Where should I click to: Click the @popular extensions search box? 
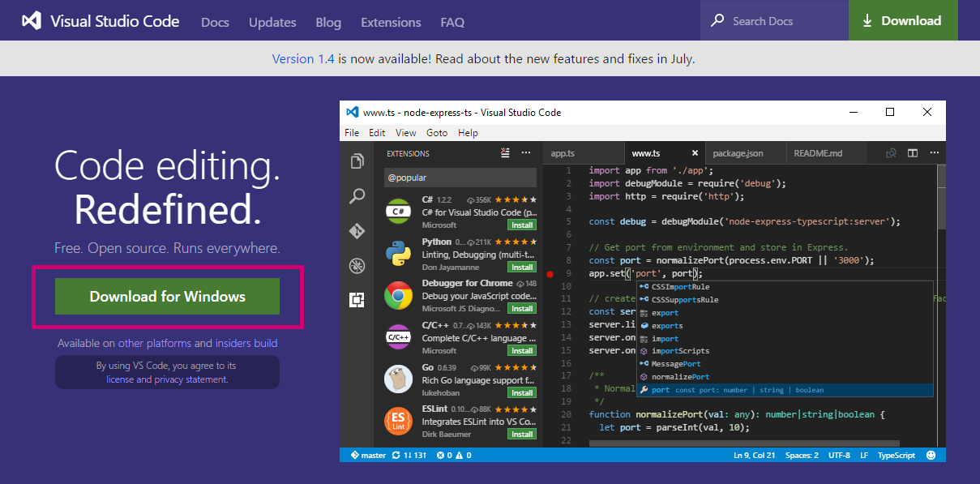click(x=460, y=178)
